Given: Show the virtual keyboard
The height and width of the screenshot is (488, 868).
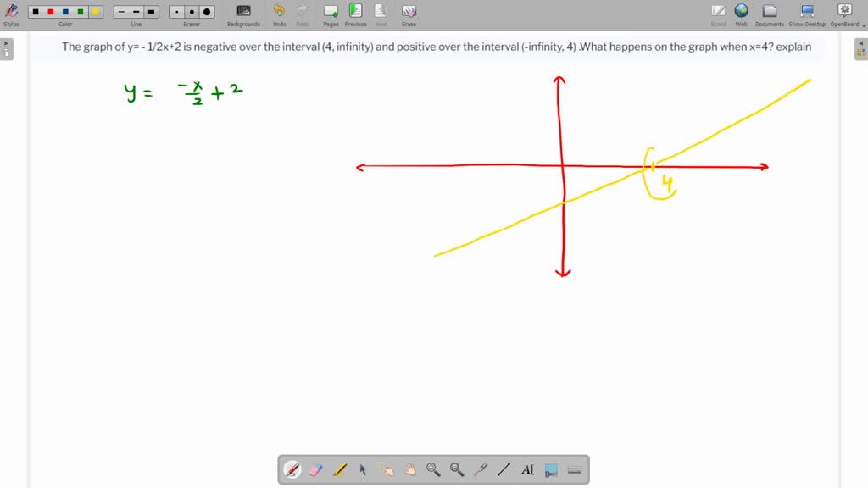Looking at the screenshot, I should click(x=575, y=469).
